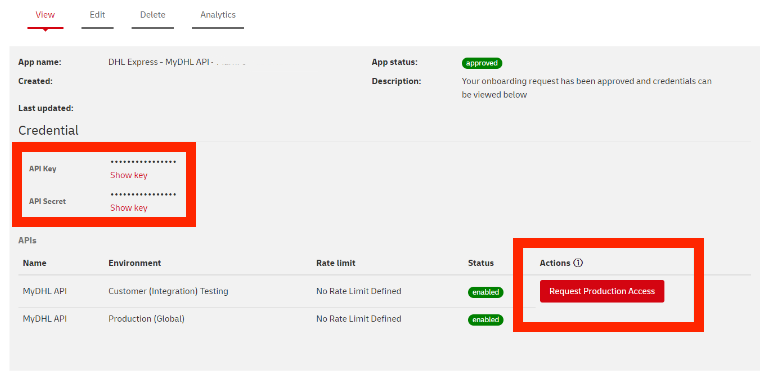Viewport: 761px width, 371px height.
Task: Click the Last updated label
Action: point(46,108)
